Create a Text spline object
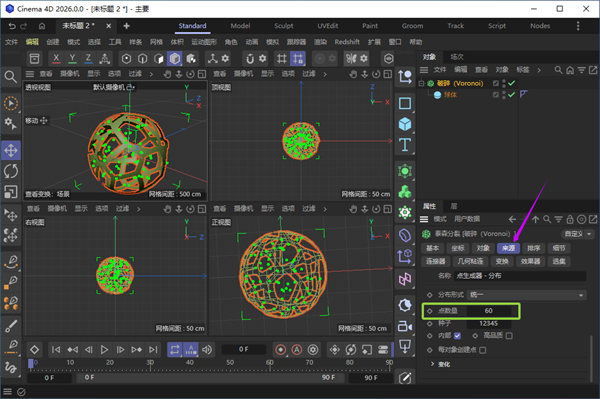600x399 pixels. pyautogui.click(x=405, y=145)
